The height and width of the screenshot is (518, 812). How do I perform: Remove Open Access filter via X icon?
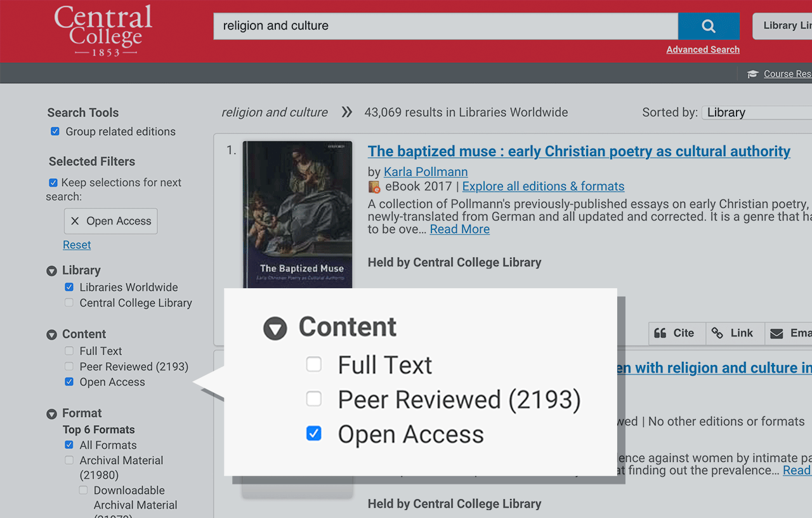point(75,221)
